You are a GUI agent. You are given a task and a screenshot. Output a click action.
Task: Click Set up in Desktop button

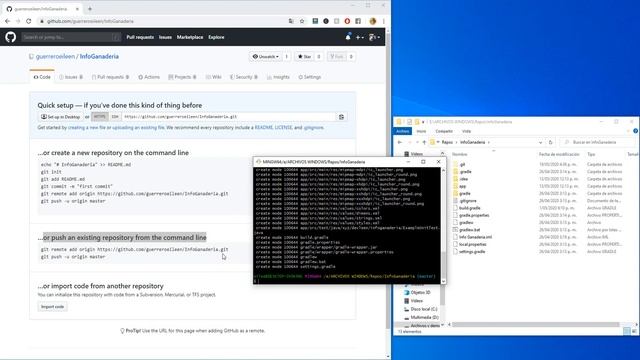pyautogui.click(x=60, y=117)
